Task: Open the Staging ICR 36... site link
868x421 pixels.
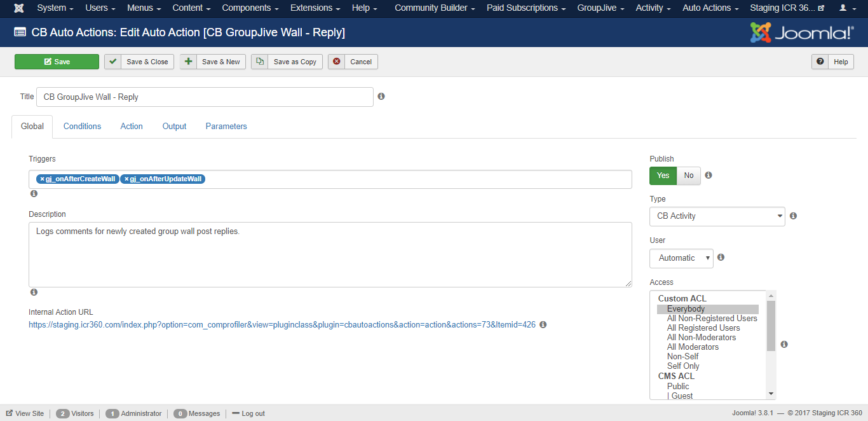Action: pos(787,8)
